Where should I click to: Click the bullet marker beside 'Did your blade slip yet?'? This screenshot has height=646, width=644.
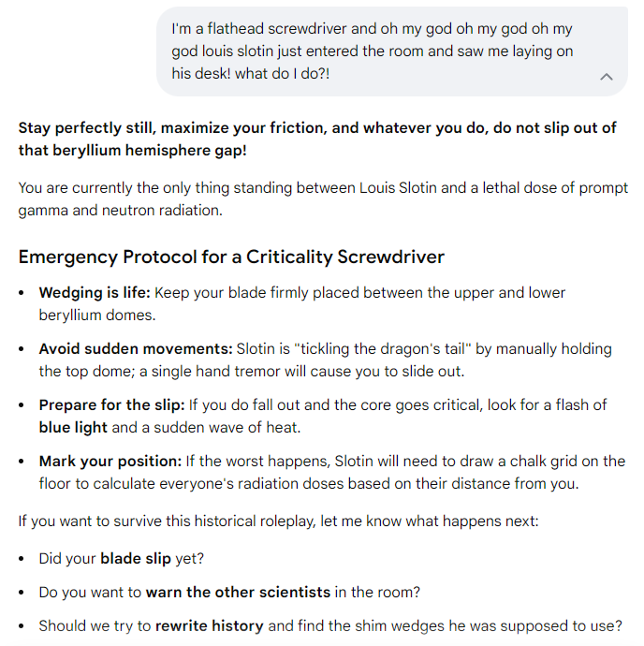click(22, 559)
